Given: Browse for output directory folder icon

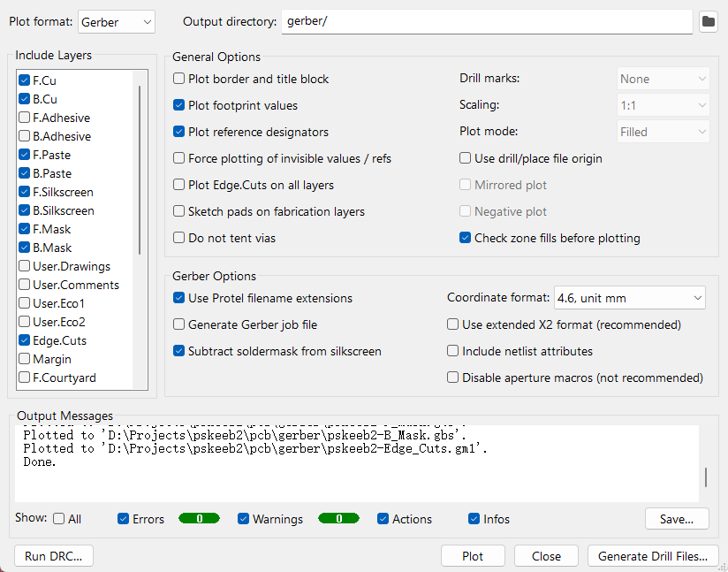Looking at the screenshot, I should pyautogui.click(x=708, y=21).
